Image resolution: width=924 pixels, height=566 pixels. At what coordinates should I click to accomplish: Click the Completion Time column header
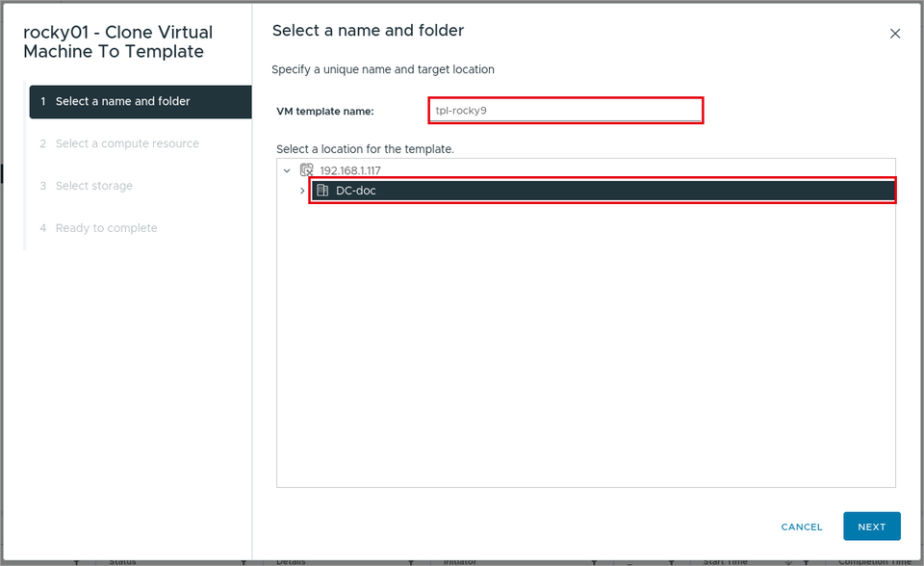875,562
